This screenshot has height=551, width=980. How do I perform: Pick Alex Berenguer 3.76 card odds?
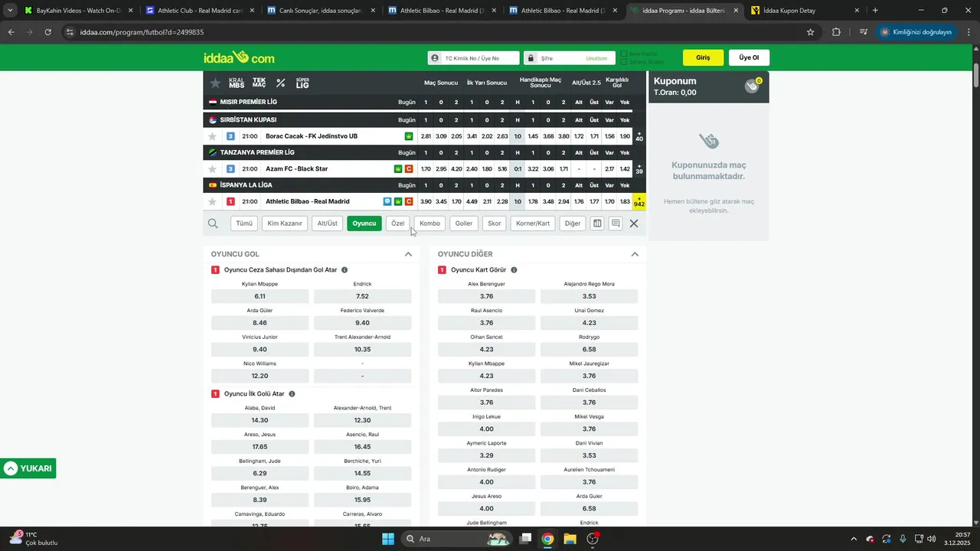(x=487, y=296)
